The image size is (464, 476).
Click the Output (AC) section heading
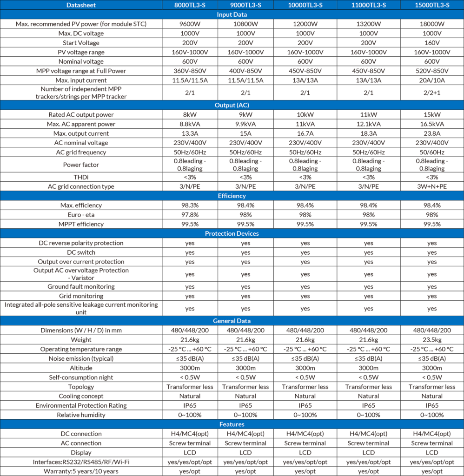(x=232, y=105)
